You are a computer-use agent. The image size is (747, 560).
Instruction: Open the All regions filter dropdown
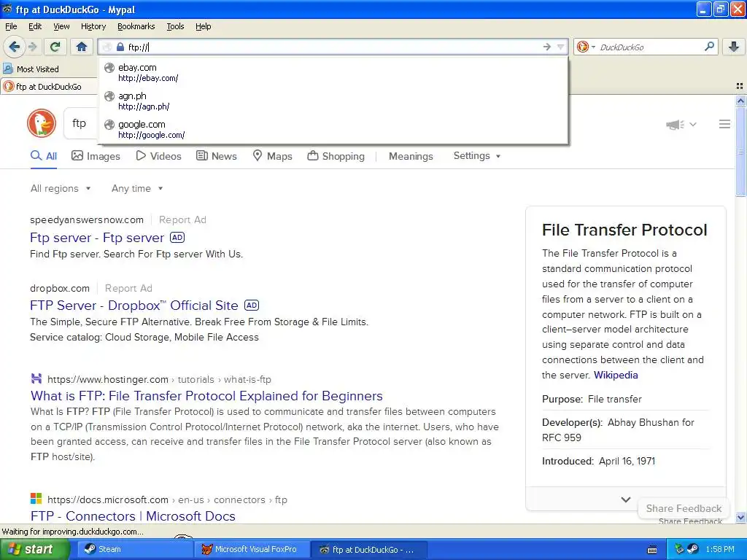coord(61,189)
